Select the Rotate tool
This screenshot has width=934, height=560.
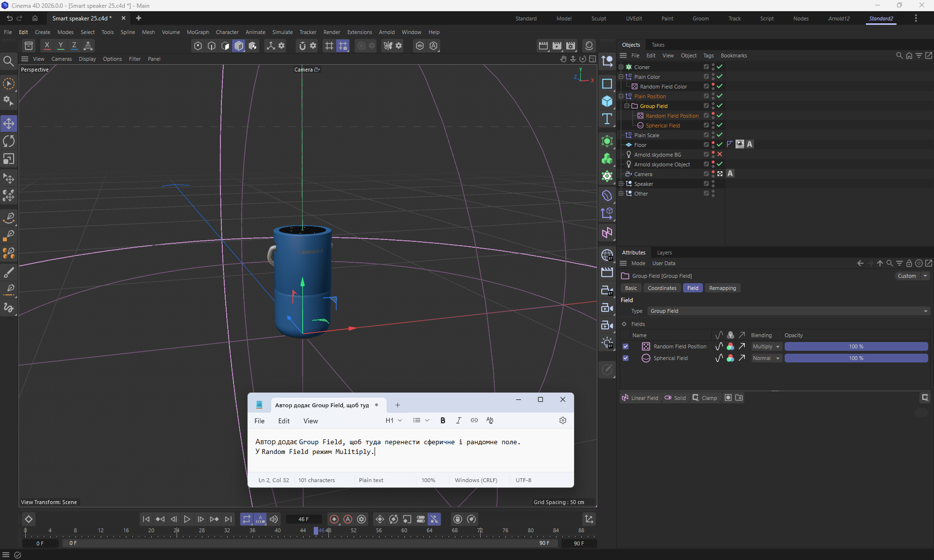click(9, 141)
